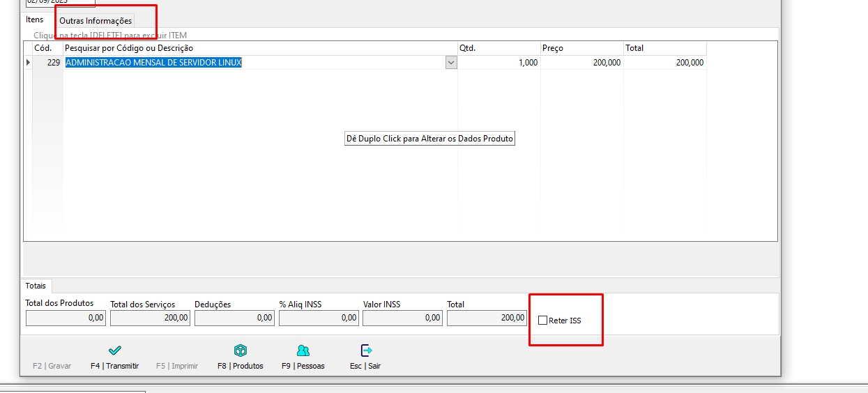Viewport: 868px width, 393px height.
Task: Click the row indicator arrow for item 229
Action: pyautogui.click(x=28, y=63)
